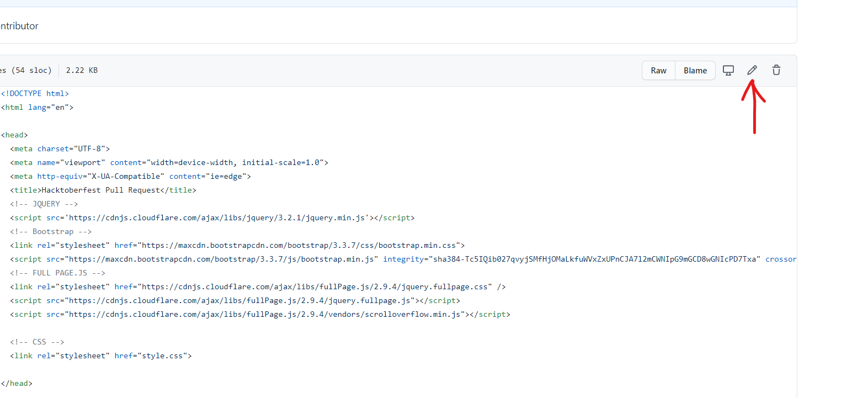This screenshot has height=398, width=868.
Task: Click the '(54 sloc)' text
Action: tap(31, 70)
